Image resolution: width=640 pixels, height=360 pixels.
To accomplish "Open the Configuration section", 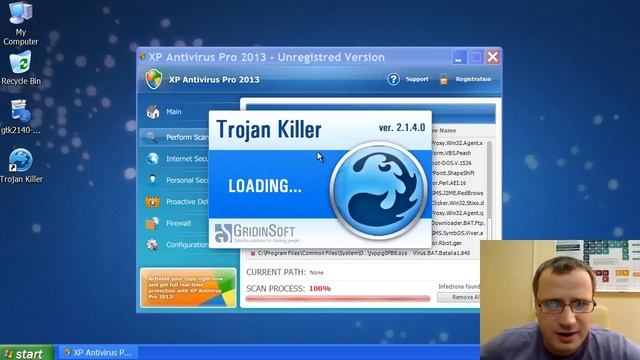I will pos(187,244).
